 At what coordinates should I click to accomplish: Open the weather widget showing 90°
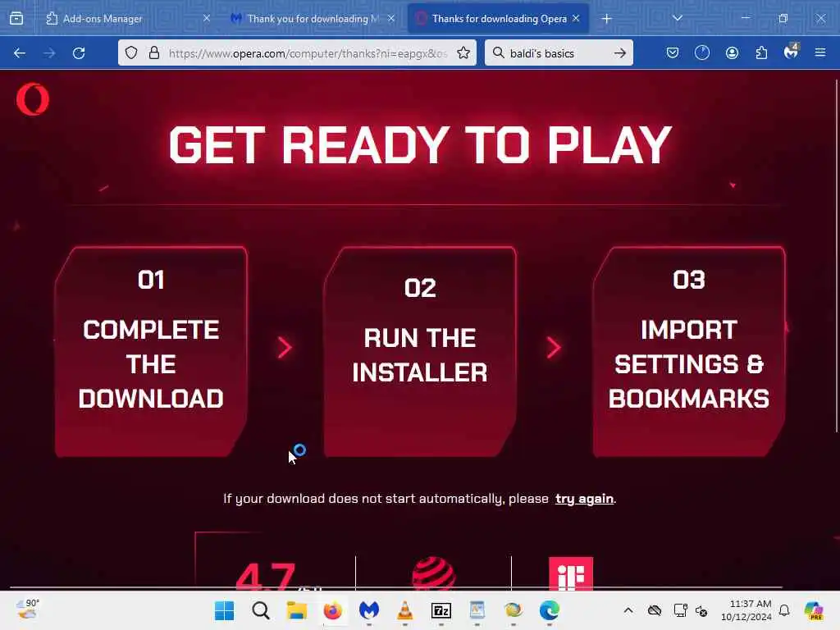pyautogui.click(x=27, y=609)
